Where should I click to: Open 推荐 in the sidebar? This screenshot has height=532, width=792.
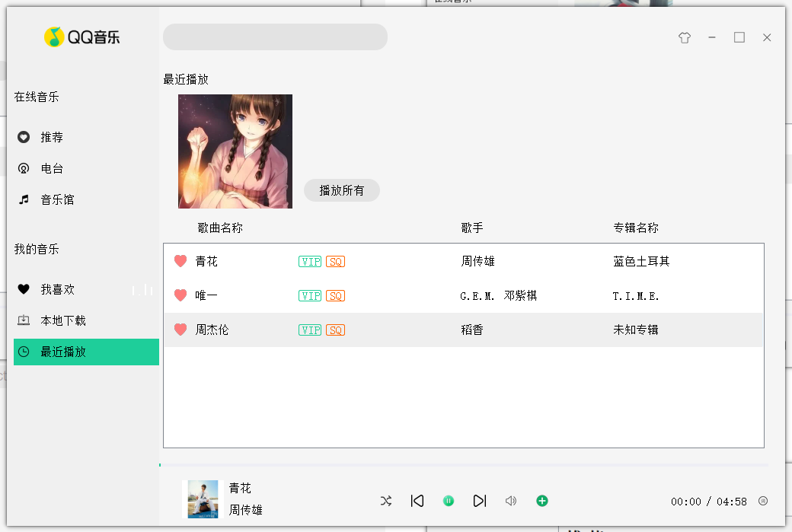pos(86,137)
